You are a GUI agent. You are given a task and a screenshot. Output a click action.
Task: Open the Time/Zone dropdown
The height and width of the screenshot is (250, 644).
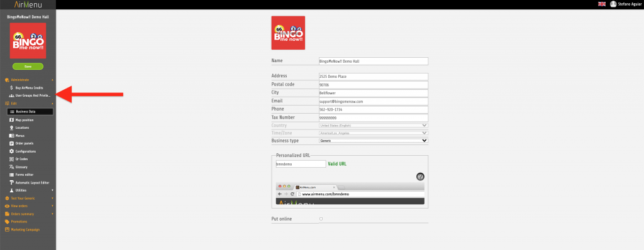(374, 133)
